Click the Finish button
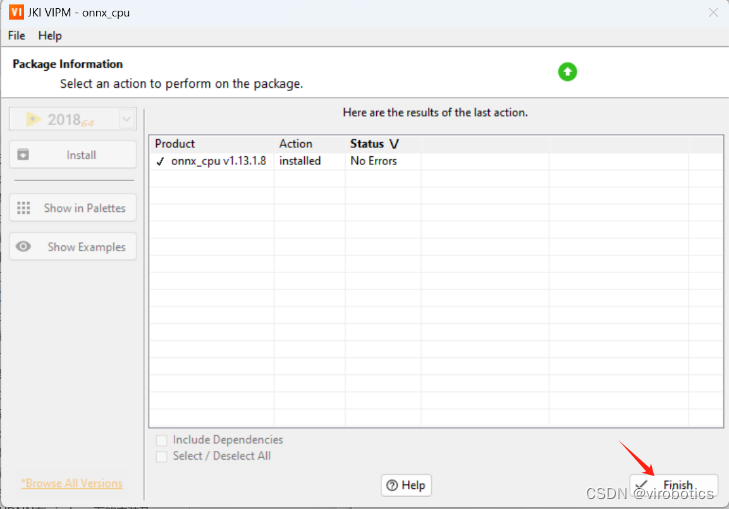The height and width of the screenshot is (509, 729). pos(674,485)
